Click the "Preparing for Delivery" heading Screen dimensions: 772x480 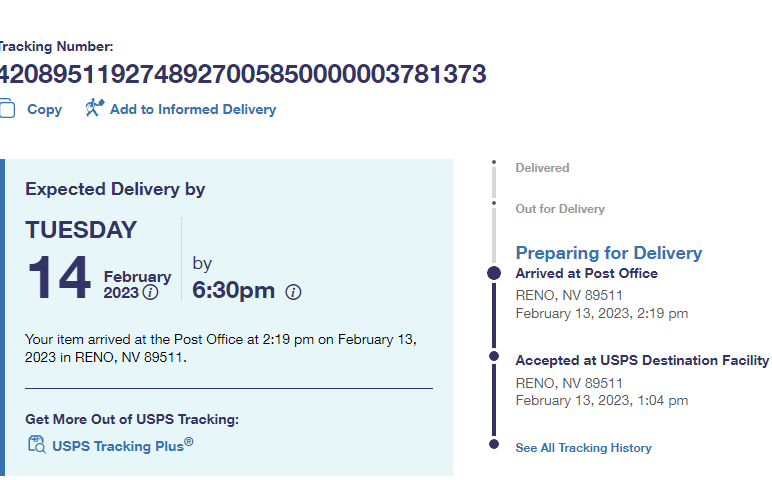[x=608, y=253]
